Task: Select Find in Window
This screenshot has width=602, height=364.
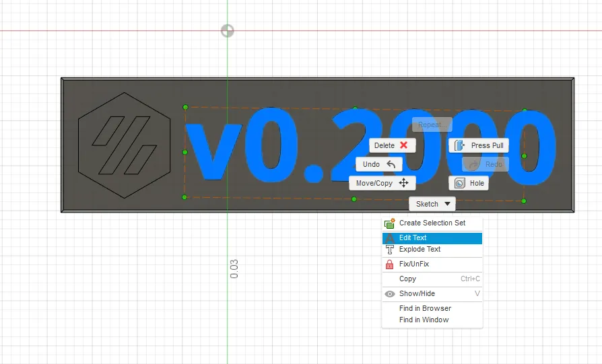Action: tap(432, 320)
